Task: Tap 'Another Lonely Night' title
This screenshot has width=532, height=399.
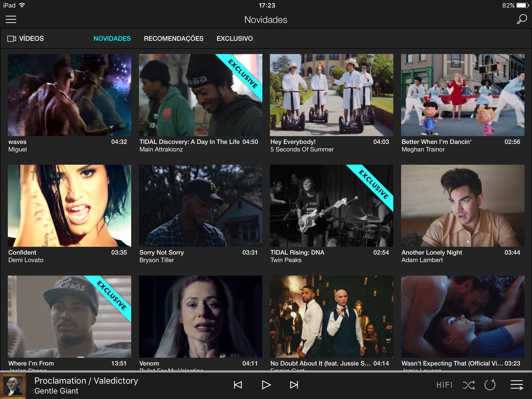Action: pos(432,252)
